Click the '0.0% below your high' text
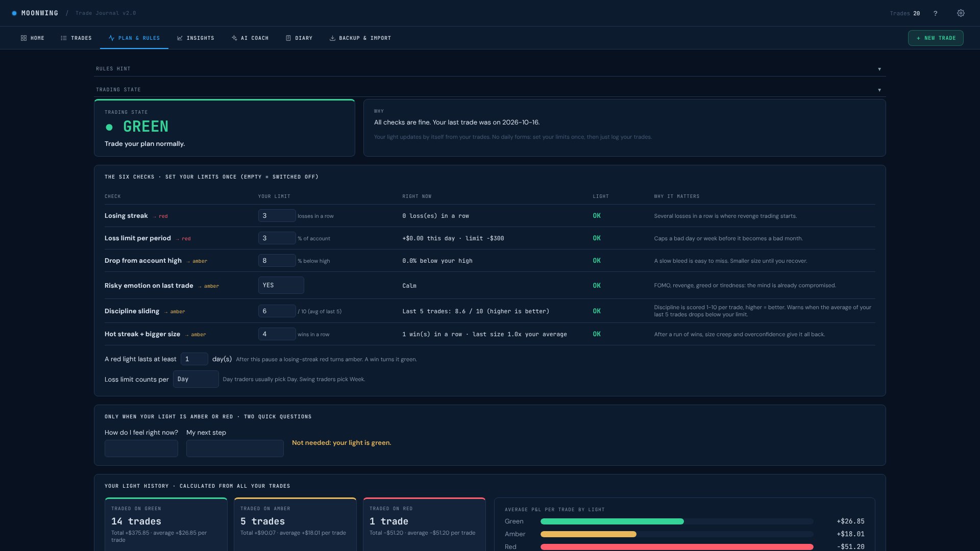This screenshot has width=980, height=551. click(x=437, y=261)
